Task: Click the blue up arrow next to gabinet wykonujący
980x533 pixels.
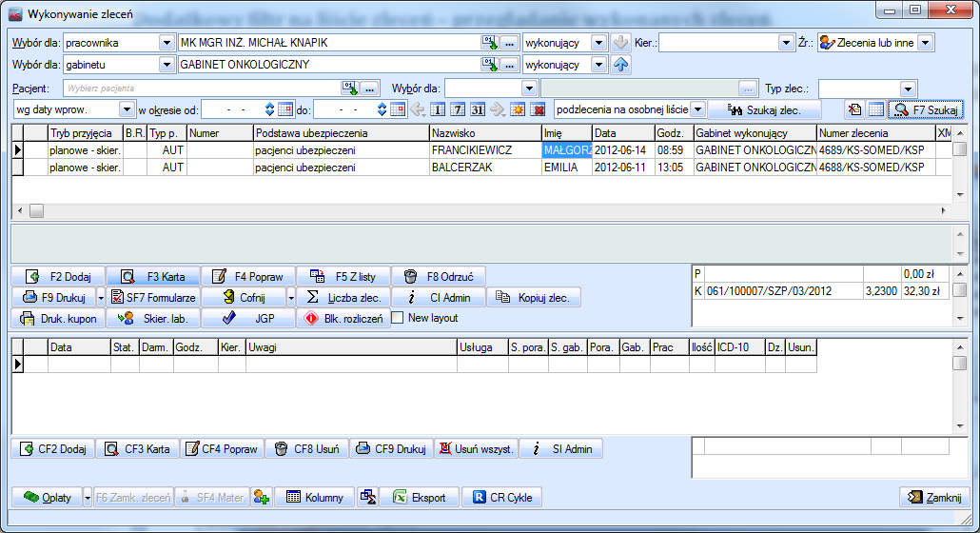Action: (x=620, y=65)
